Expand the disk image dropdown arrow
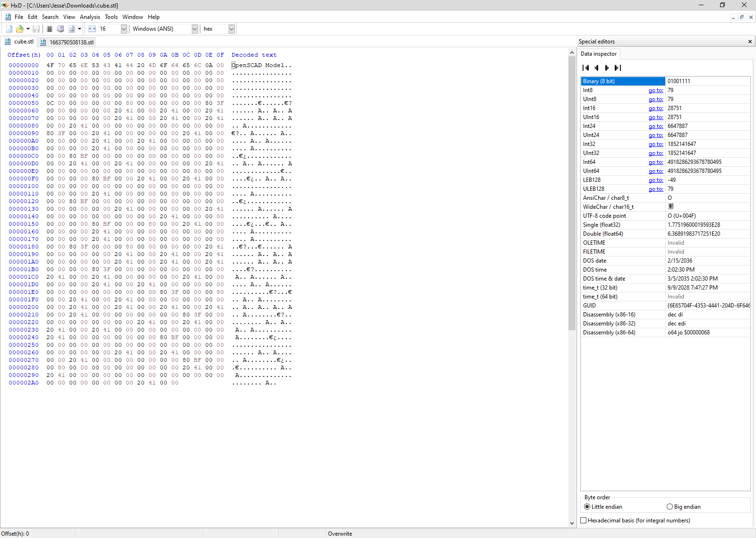Viewport: 756px width, 538px height. 79,29
